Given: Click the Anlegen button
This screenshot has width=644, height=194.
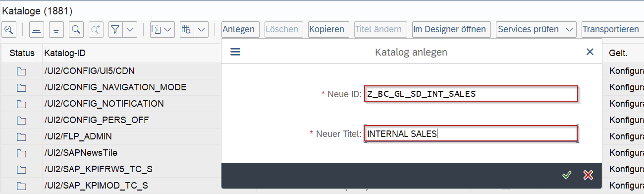Looking at the screenshot, I should [x=239, y=29].
